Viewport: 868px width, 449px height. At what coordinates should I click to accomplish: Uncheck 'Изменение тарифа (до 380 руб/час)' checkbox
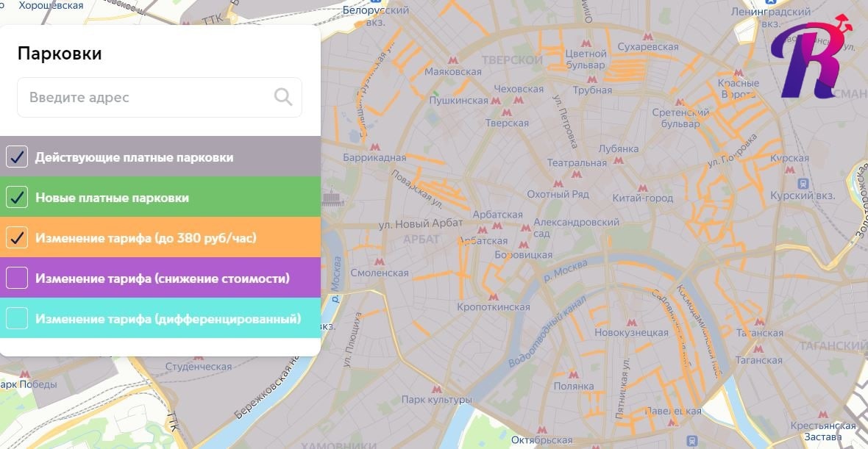[x=17, y=238]
